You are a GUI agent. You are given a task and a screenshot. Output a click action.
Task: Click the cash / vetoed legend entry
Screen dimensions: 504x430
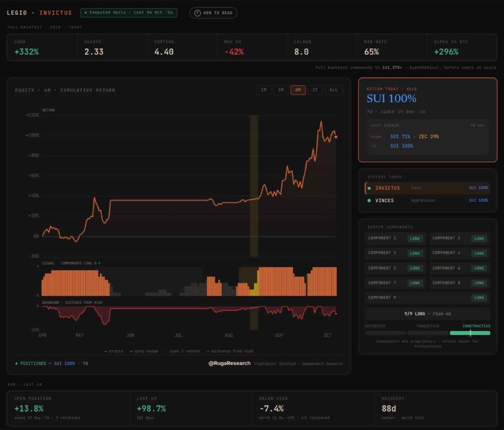[x=182, y=351]
